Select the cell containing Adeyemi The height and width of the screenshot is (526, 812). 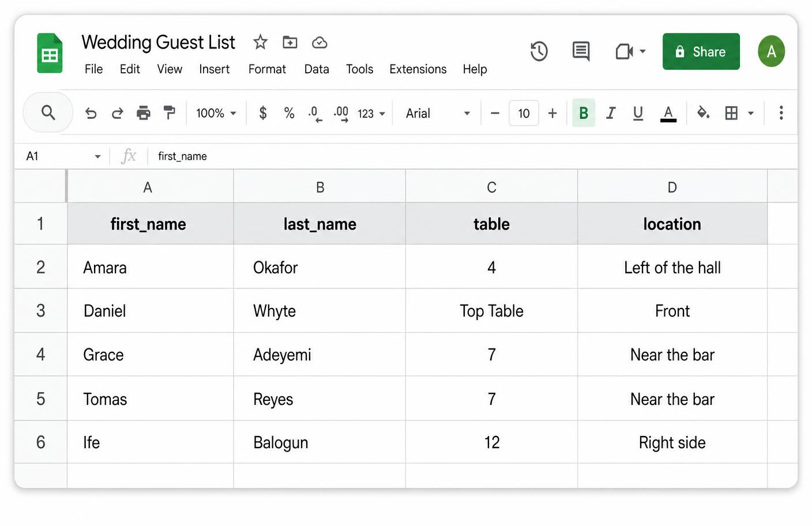click(319, 355)
